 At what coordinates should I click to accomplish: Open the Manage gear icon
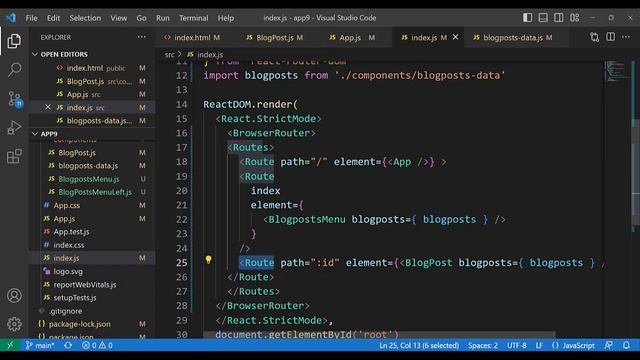(14, 324)
